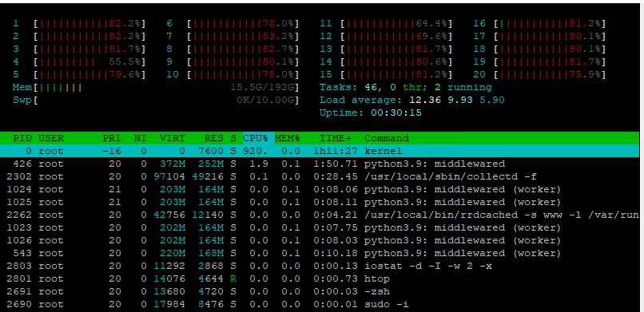Select the collectd process row
Image resolution: width=644 pixels, height=312 pixels.
tap(320, 176)
